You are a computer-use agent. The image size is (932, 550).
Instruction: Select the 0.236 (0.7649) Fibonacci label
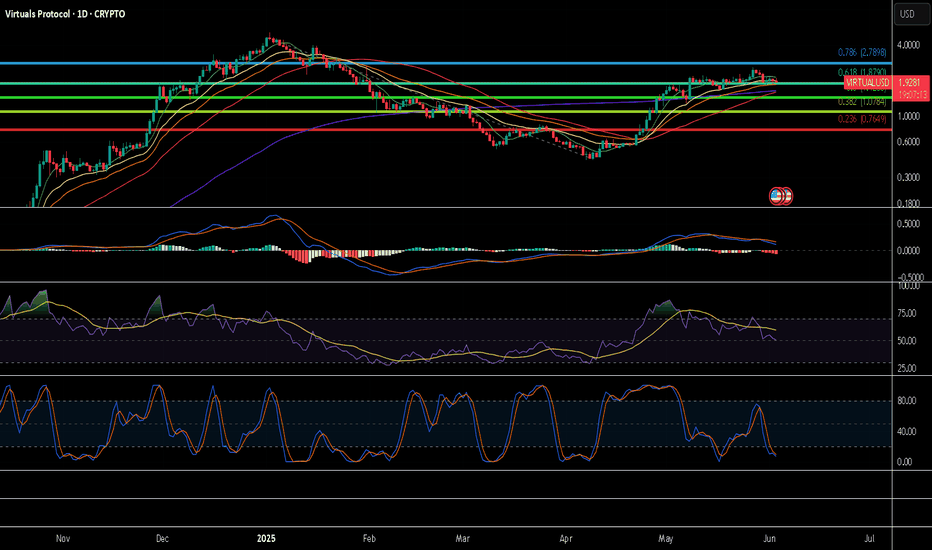tap(859, 119)
